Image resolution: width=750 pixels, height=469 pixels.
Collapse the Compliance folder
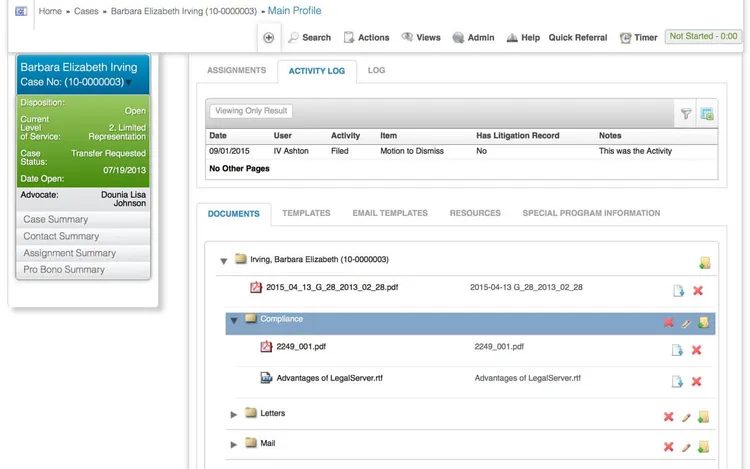click(x=234, y=320)
